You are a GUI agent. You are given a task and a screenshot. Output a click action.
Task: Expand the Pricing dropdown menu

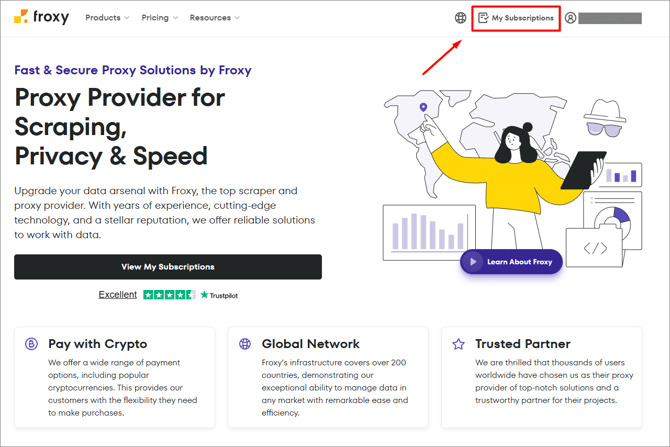click(159, 18)
